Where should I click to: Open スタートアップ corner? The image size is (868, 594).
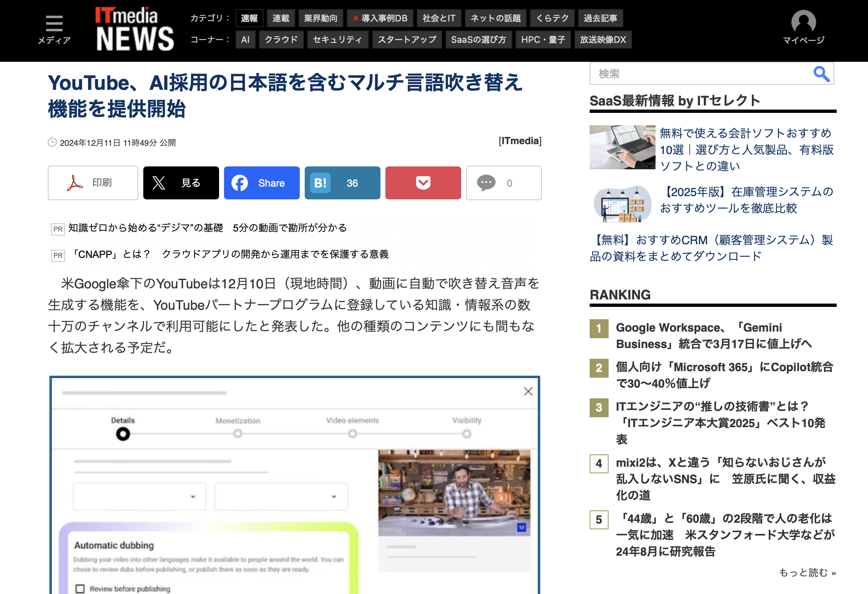click(x=407, y=40)
